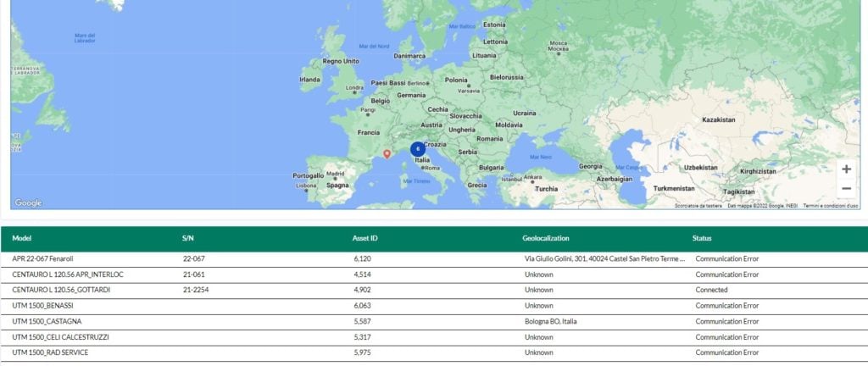Click asset ID 4,902

[362, 291]
